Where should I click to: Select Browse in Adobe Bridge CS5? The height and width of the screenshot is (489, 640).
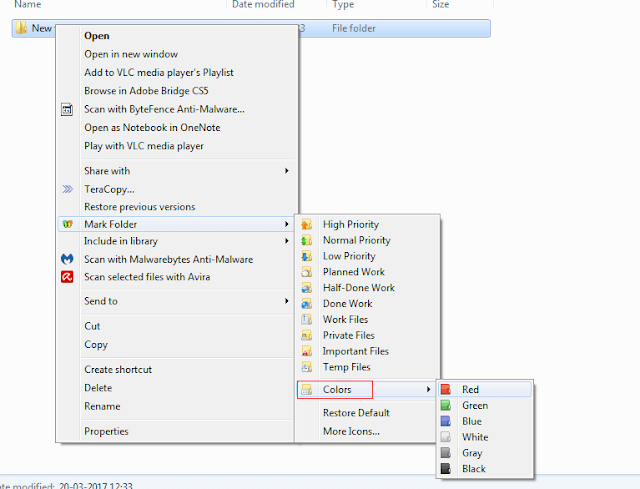click(146, 91)
